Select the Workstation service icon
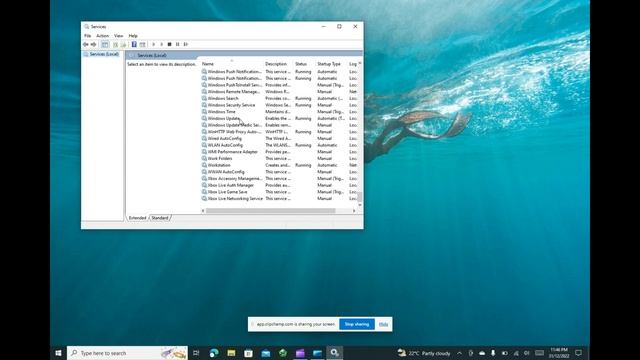 click(x=204, y=165)
